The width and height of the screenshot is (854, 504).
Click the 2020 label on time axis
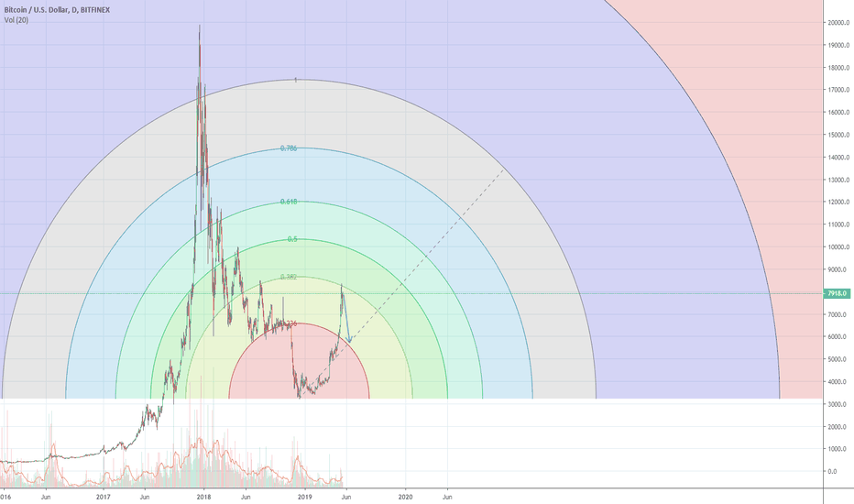click(x=405, y=497)
